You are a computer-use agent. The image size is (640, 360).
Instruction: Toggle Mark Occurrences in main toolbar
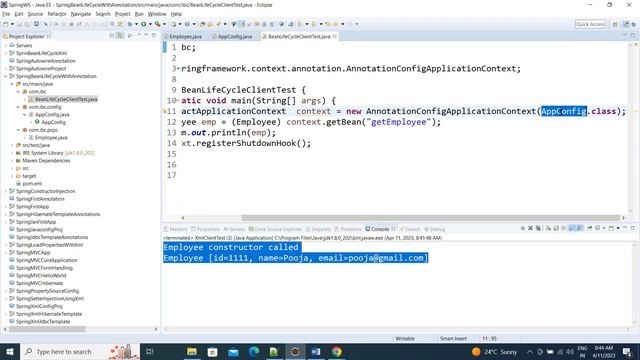(x=242, y=24)
